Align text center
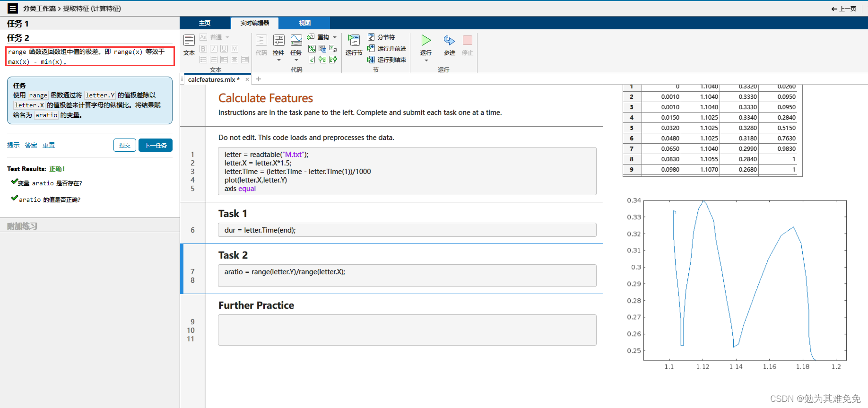This screenshot has height=408, width=868. coord(234,60)
